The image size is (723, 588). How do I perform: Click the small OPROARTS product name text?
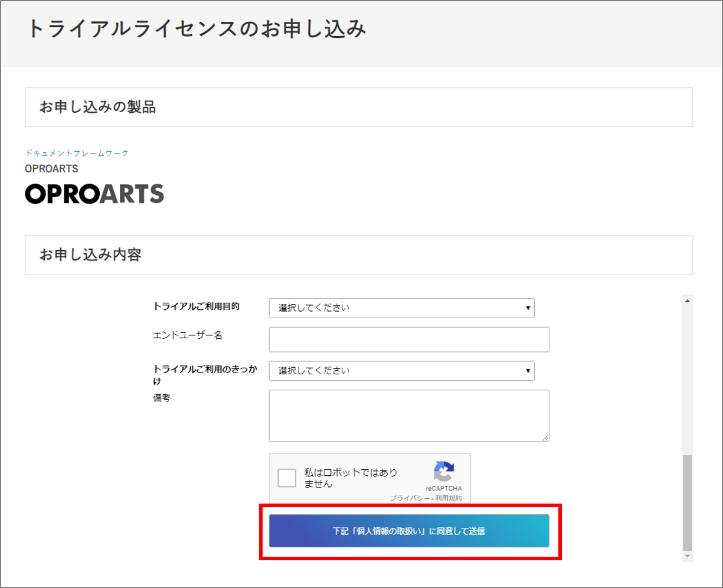coord(51,169)
